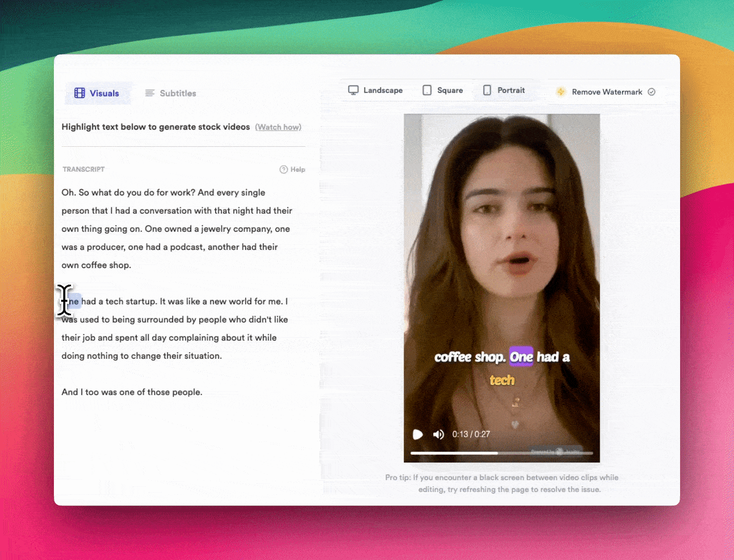Click the TRANSCRIPT heading label
734x560 pixels.
click(83, 170)
